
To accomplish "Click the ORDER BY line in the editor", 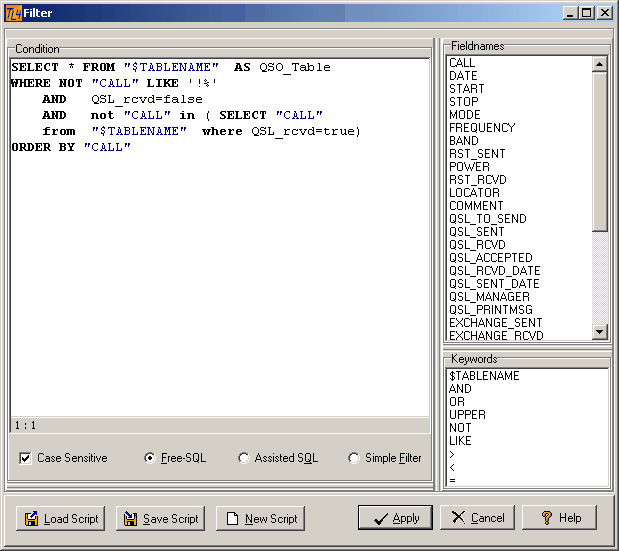I will point(71,147).
